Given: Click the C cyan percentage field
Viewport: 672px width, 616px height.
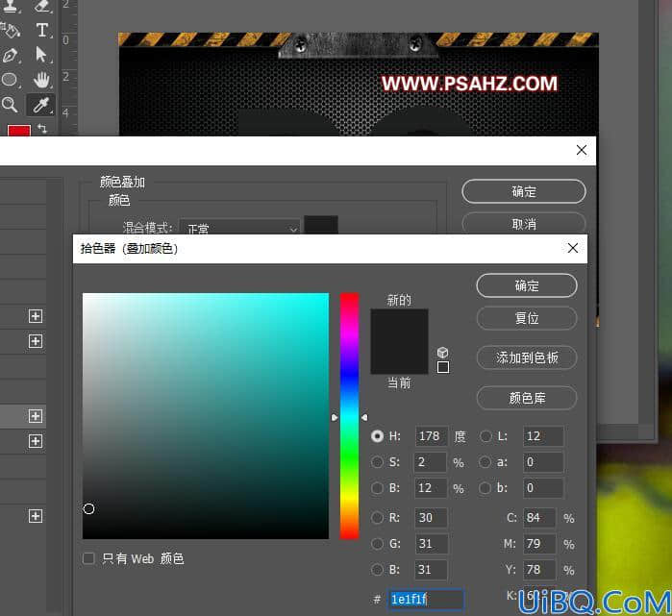Looking at the screenshot, I should pyautogui.click(x=539, y=517).
